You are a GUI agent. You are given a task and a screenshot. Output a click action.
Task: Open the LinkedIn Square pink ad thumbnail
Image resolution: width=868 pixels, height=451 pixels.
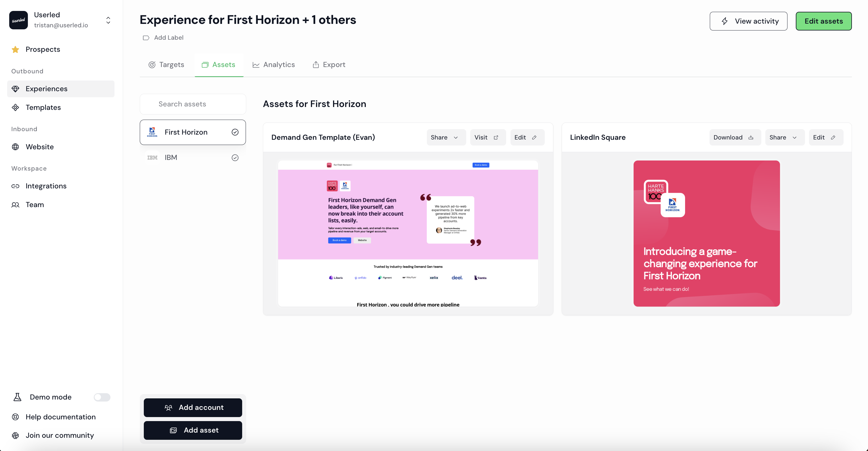click(706, 234)
